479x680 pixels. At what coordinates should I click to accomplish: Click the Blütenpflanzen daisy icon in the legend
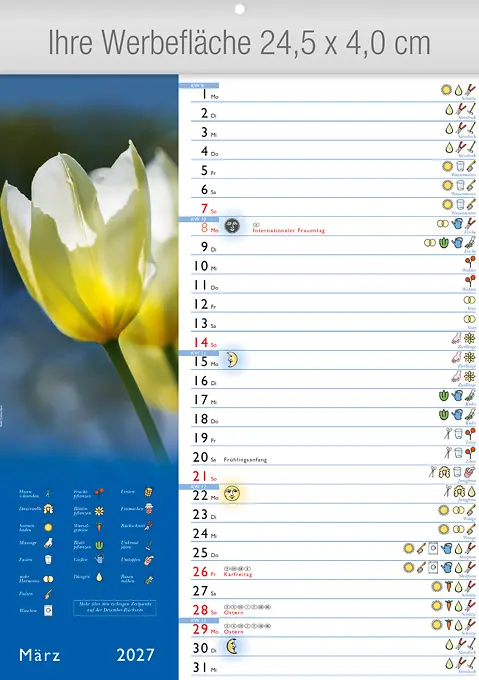tap(99, 510)
